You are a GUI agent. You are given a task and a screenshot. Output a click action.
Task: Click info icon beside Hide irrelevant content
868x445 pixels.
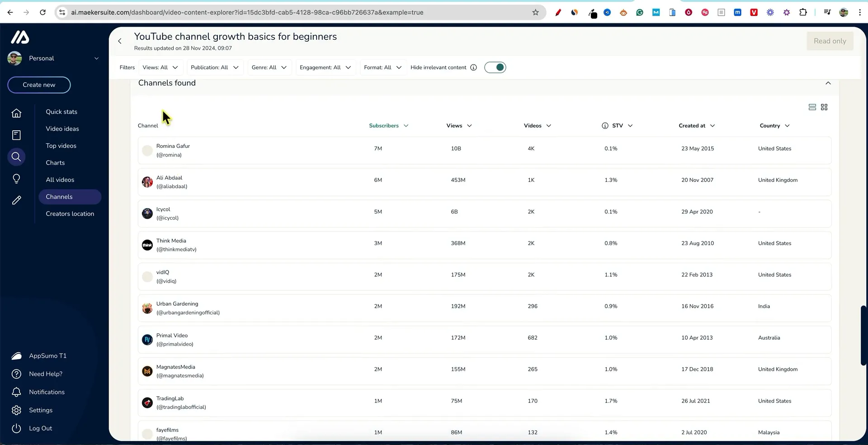(x=473, y=67)
